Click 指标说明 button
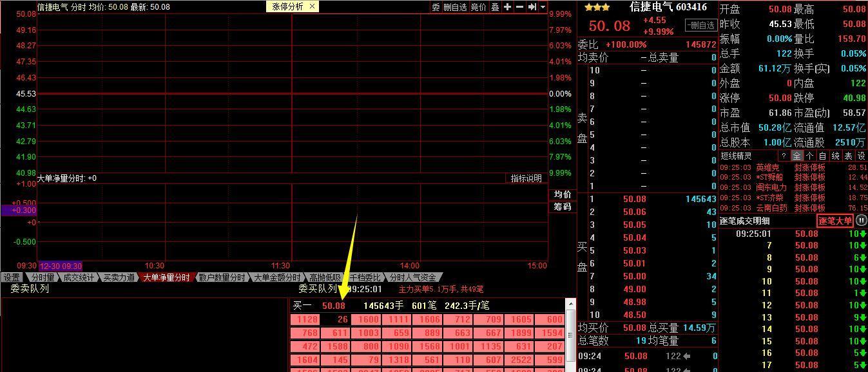The width and height of the screenshot is (868, 372). point(526,178)
